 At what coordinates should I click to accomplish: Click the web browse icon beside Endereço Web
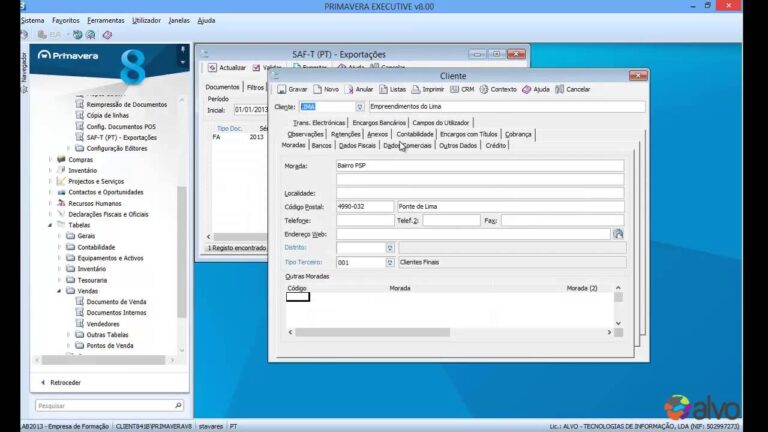click(618, 234)
